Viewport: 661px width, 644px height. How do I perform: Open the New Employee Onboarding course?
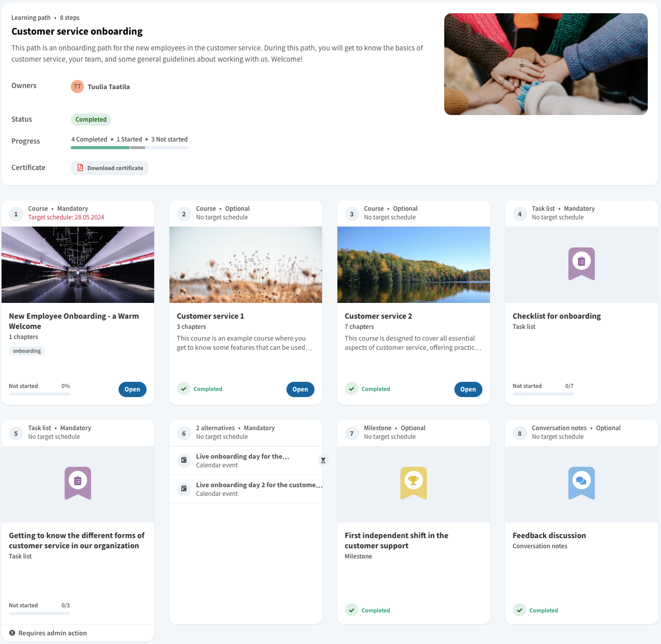point(132,389)
